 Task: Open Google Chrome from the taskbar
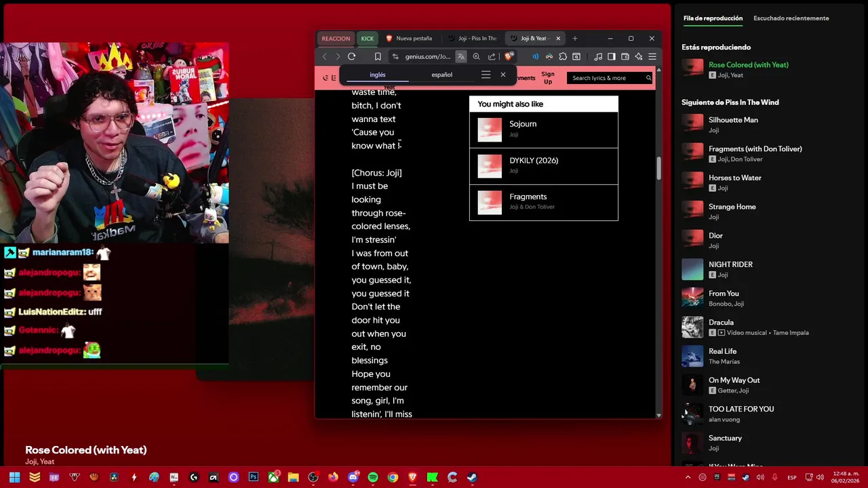(393, 477)
